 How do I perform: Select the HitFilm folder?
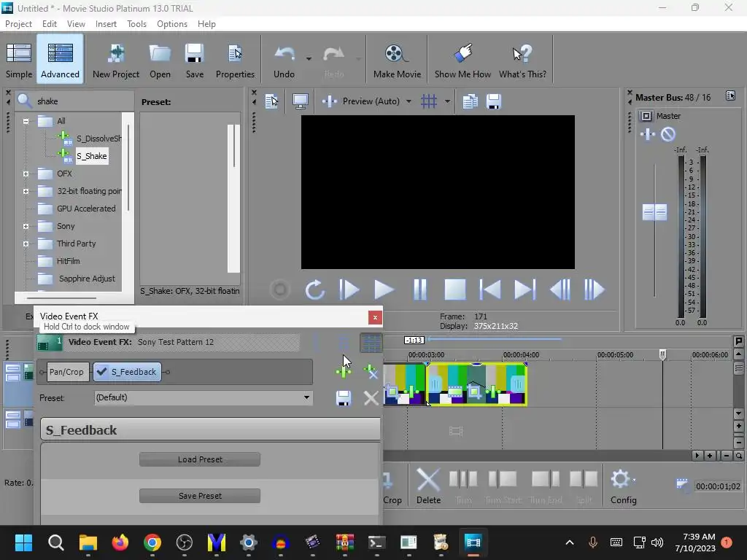click(x=68, y=261)
